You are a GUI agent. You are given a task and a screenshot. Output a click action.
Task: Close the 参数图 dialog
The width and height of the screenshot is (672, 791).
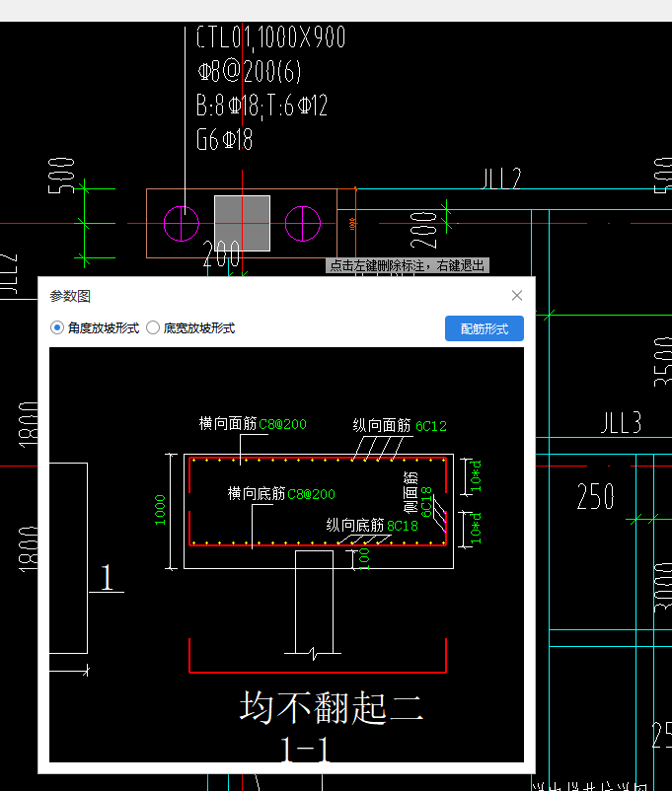(516, 296)
